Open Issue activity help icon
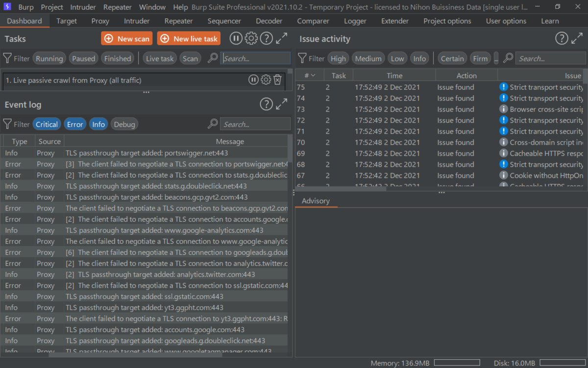Image resolution: width=588 pixels, height=368 pixels. 562,39
